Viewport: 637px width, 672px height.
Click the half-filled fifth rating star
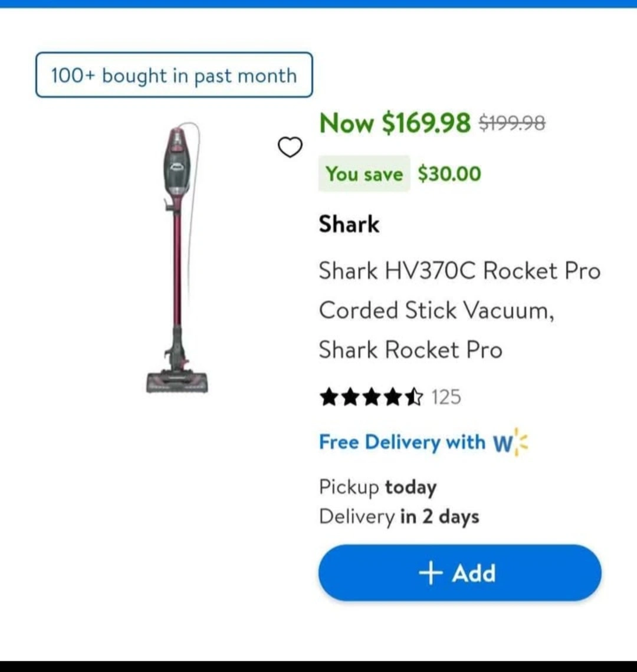tap(414, 397)
